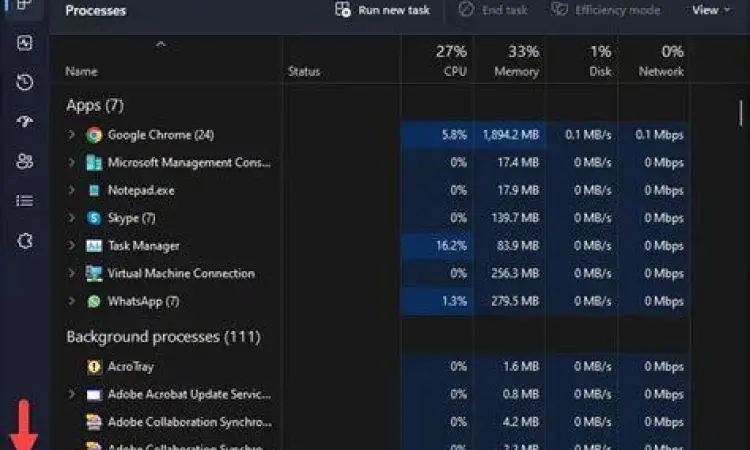Click Chrome's 0.1 Mbps network value
This screenshot has width=750, height=450.
(x=660, y=135)
